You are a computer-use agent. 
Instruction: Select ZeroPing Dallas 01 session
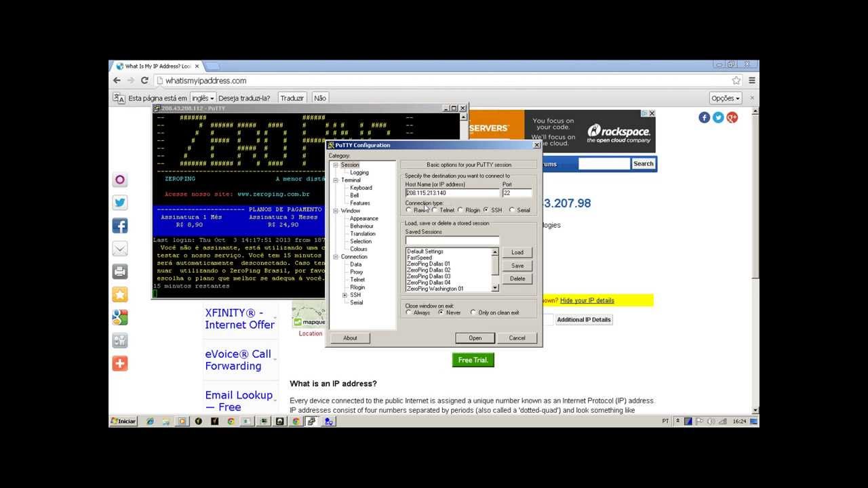click(x=429, y=264)
